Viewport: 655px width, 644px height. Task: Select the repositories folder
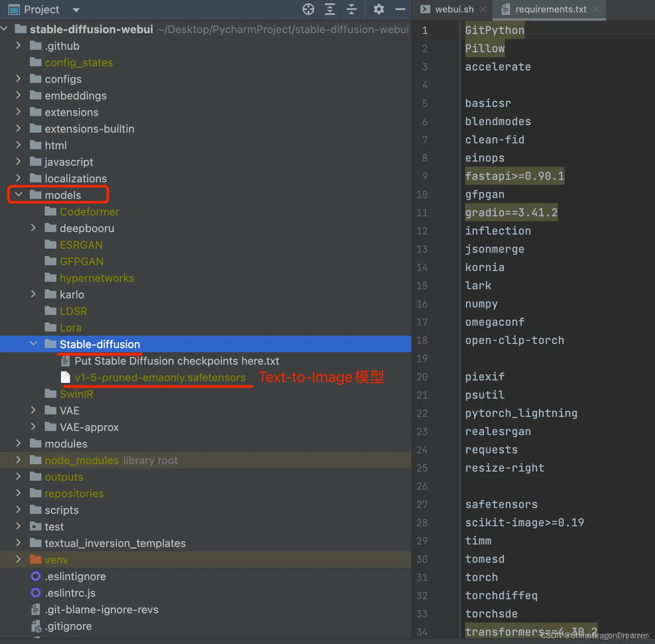tap(74, 494)
